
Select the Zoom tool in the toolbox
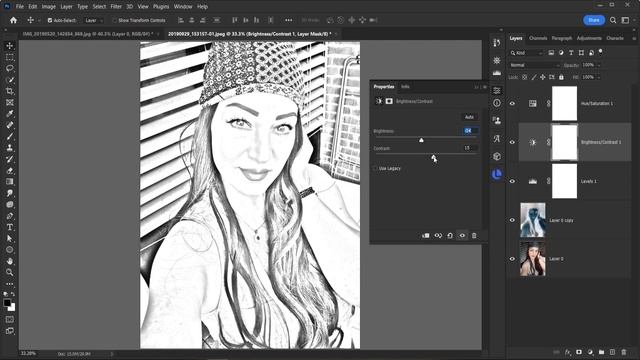[x=10, y=272]
